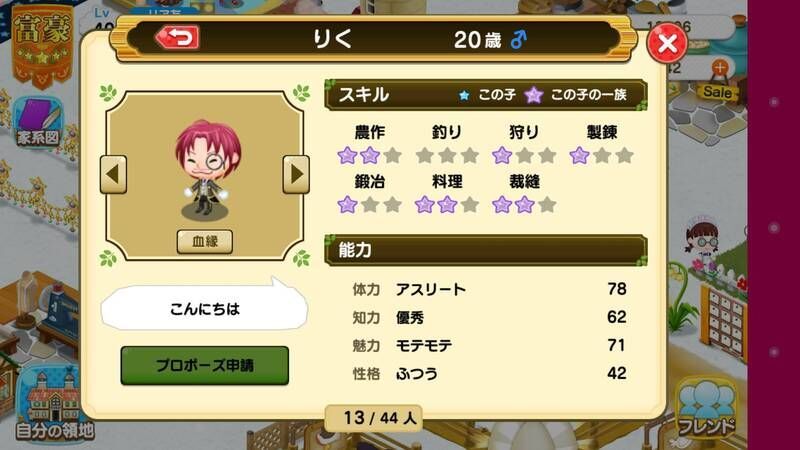Select the 能力 ability section header
800x450 pixels.
point(486,250)
